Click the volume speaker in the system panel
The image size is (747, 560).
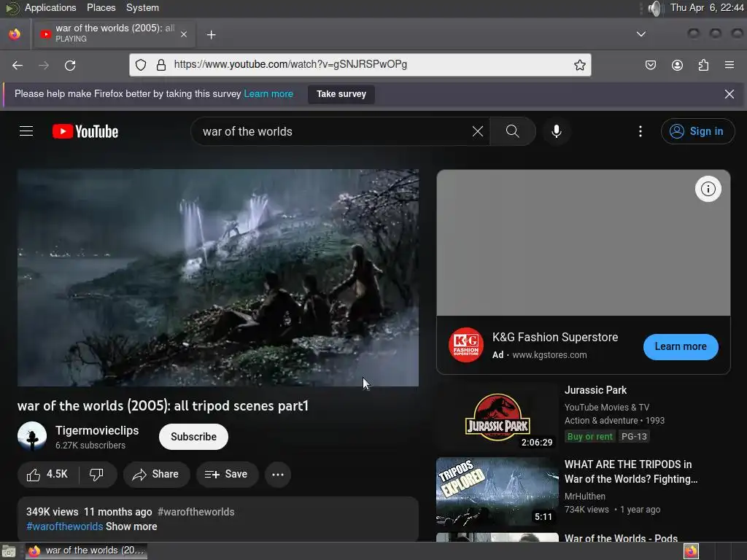tap(656, 8)
